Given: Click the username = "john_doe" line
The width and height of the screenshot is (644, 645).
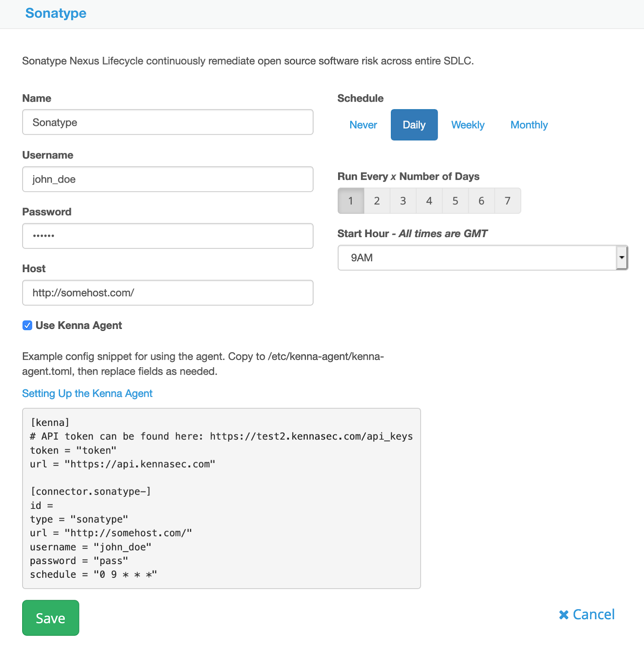Looking at the screenshot, I should [x=91, y=547].
